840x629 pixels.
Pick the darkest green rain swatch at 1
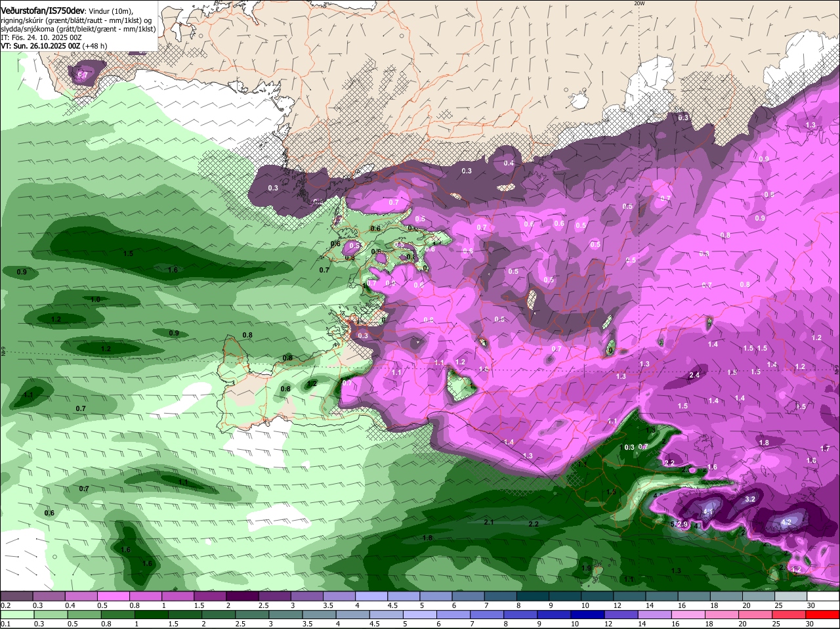click(151, 615)
